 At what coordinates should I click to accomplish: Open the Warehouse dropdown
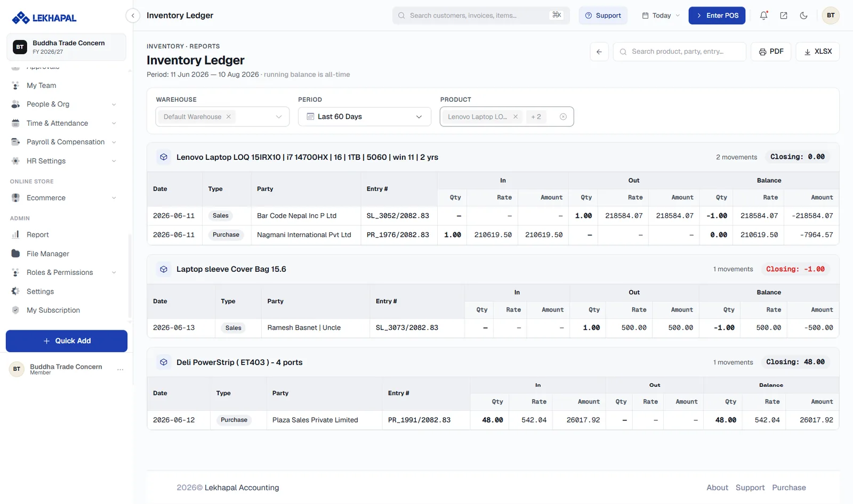(222, 117)
